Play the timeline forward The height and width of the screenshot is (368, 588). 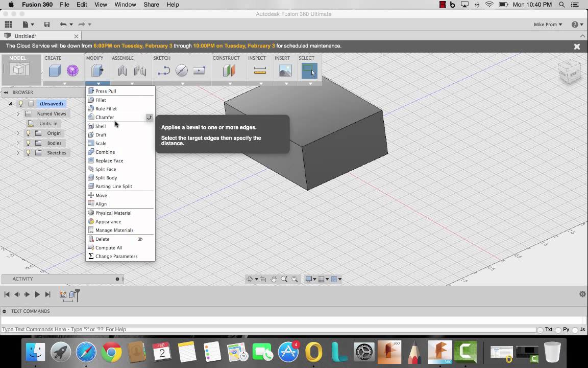(x=37, y=294)
